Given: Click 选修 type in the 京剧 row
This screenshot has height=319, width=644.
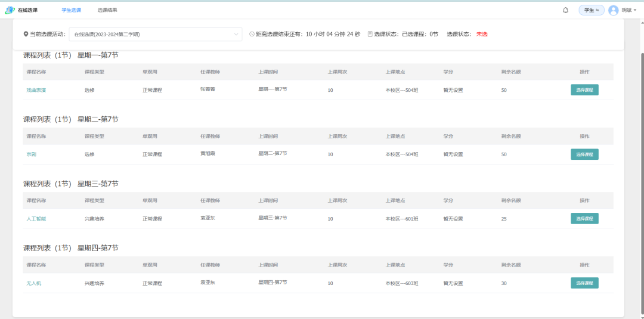Looking at the screenshot, I should [89, 154].
